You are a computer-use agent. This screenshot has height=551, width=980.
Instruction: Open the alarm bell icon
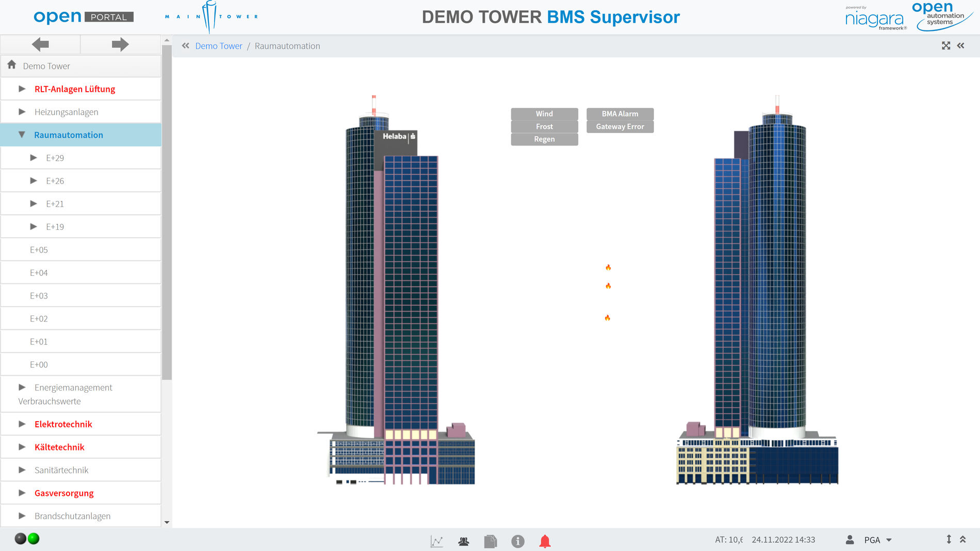coord(545,541)
